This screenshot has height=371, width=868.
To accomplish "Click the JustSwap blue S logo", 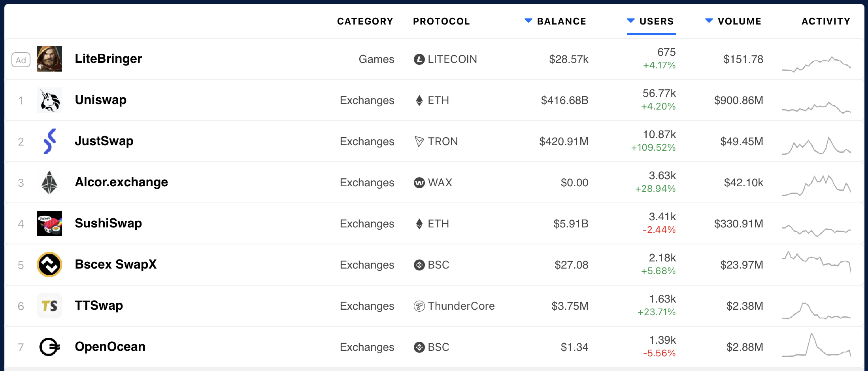I will pyautogui.click(x=49, y=141).
